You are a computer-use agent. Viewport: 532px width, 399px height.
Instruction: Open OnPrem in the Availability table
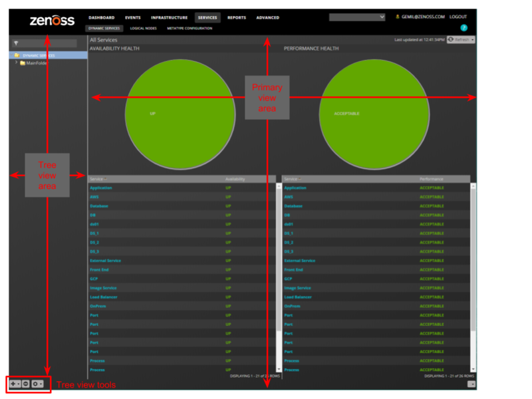pos(98,306)
